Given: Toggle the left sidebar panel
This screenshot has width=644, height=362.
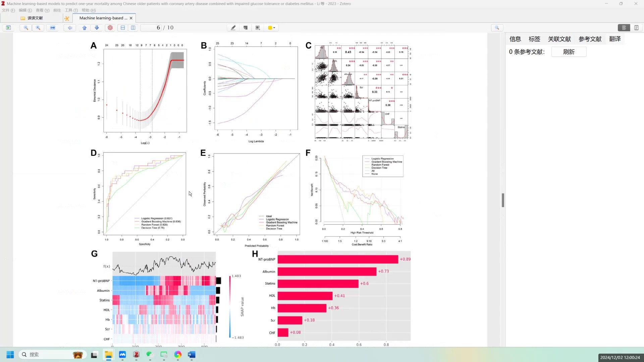Looking at the screenshot, I should point(8,28).
